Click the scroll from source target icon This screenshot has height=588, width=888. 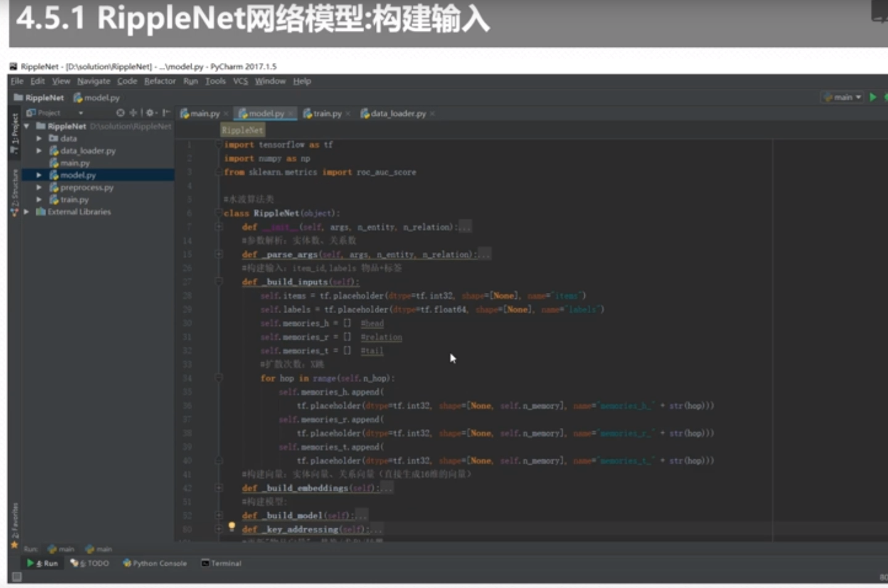click(120, 113)
